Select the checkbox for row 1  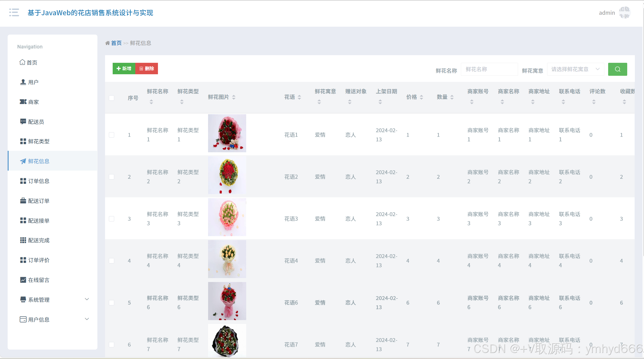click(111, 135)
